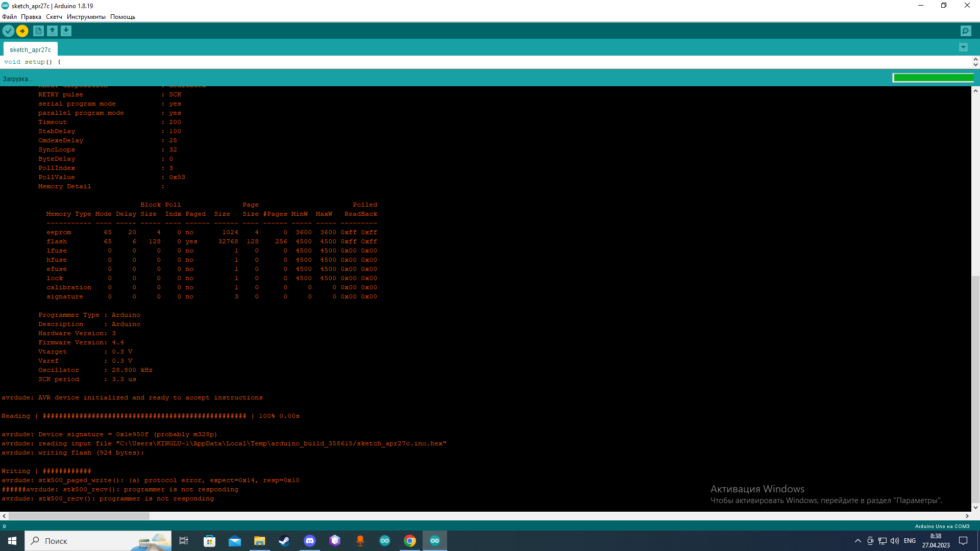Click the green upload progress bar

[933, 78]
